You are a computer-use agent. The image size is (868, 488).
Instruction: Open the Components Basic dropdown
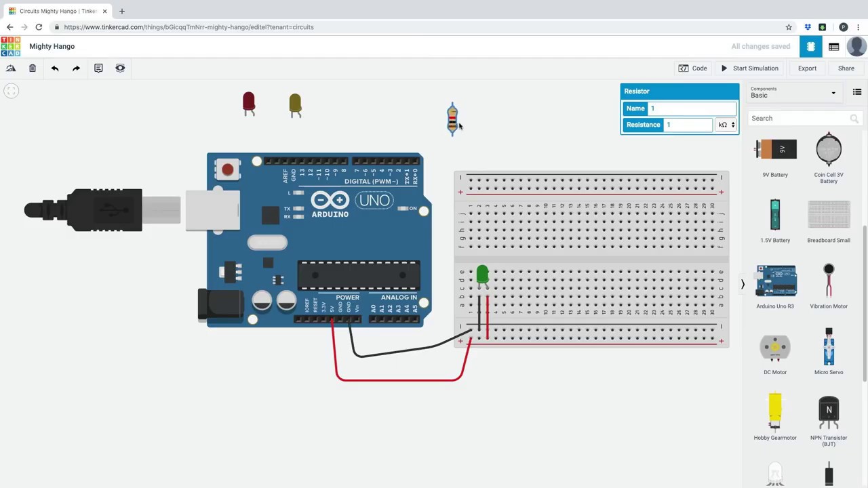793,93
